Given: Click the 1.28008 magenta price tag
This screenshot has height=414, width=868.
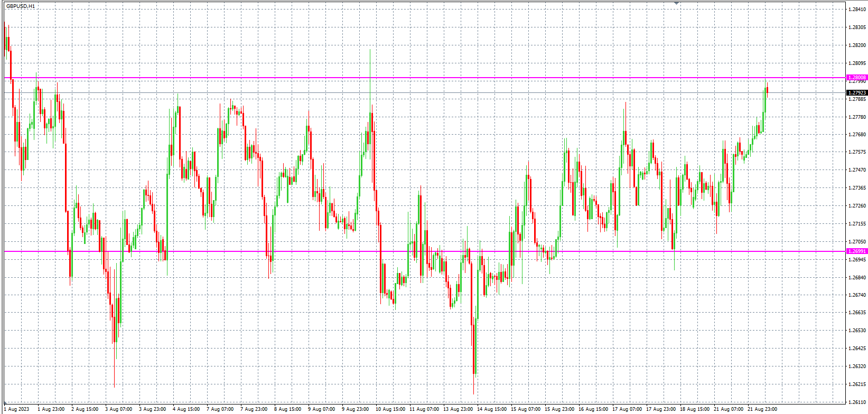Looking at the screenshot, I should pos(857,78).
